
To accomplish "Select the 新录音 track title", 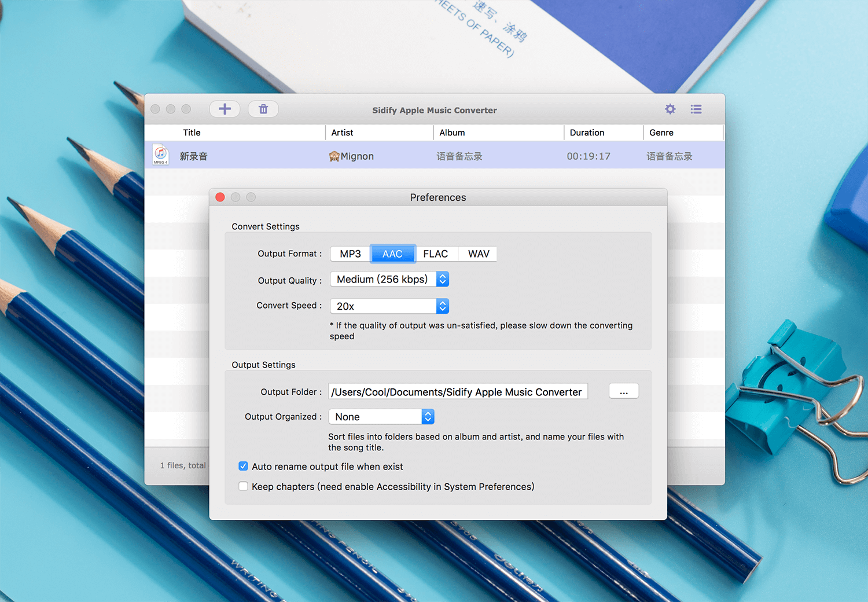I will [x=193, y=156].
